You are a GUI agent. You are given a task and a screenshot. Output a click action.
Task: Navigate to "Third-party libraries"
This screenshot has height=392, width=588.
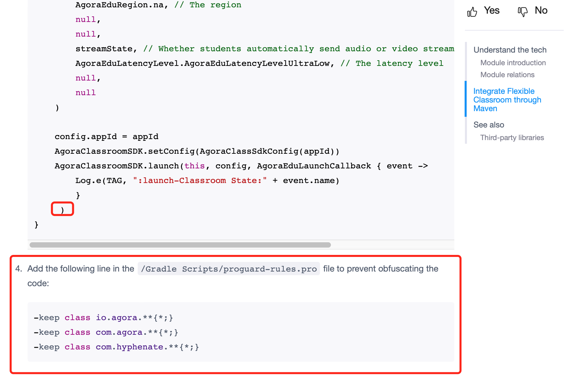[512, 137]
